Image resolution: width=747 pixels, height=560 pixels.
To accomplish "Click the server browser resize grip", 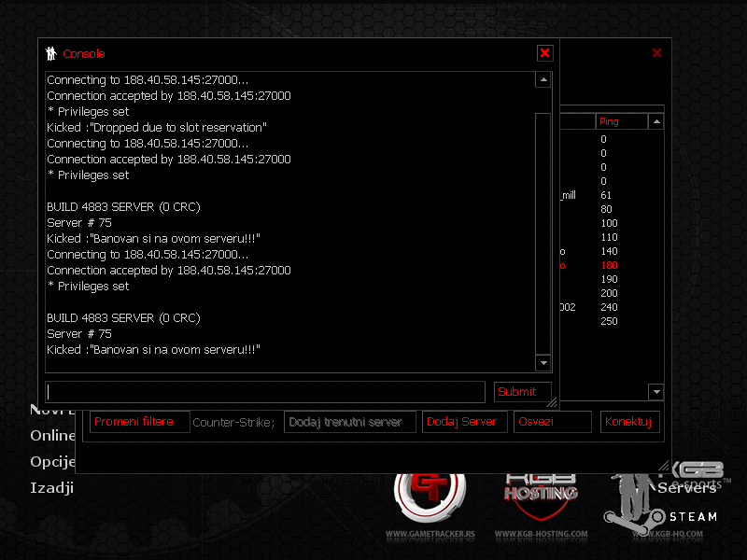I will point(665,466).
